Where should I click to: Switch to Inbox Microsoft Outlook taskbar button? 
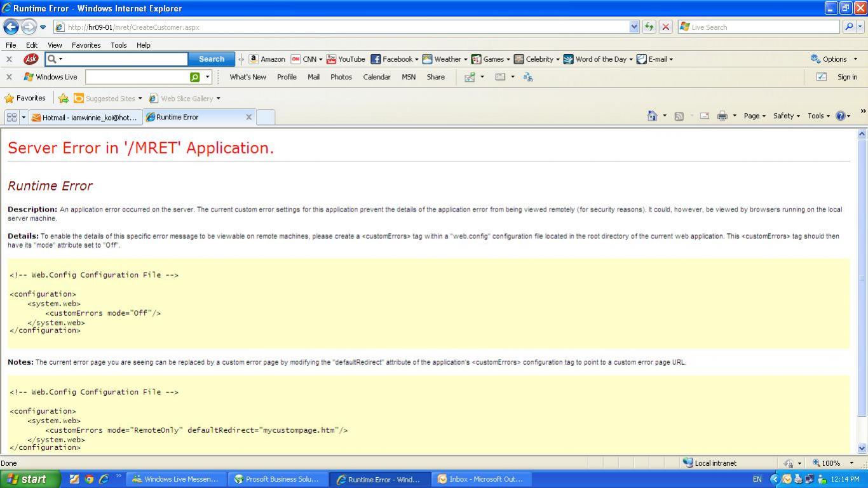[480, 479]
